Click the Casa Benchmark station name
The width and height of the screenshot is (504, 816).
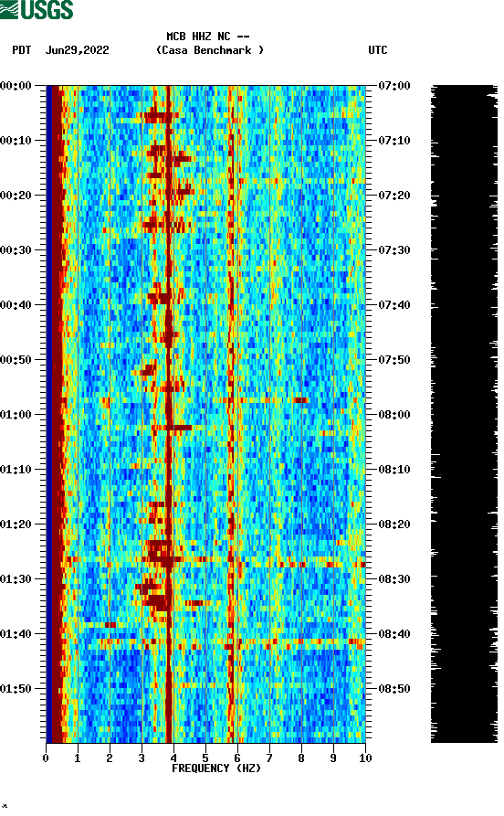pyautogui.click(x=210, y=50)
